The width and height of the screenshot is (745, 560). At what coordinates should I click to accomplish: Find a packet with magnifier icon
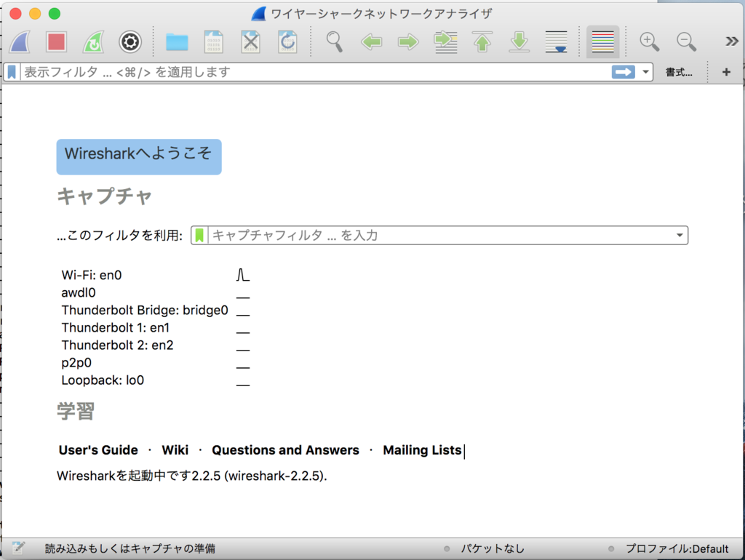(x=335, y=41)
